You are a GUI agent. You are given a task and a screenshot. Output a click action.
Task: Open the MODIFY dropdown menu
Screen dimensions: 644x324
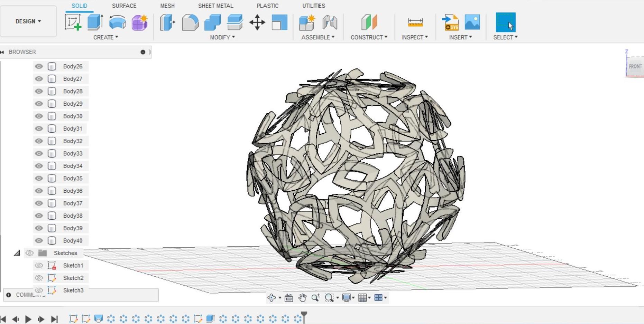click(x=222, y=37)
